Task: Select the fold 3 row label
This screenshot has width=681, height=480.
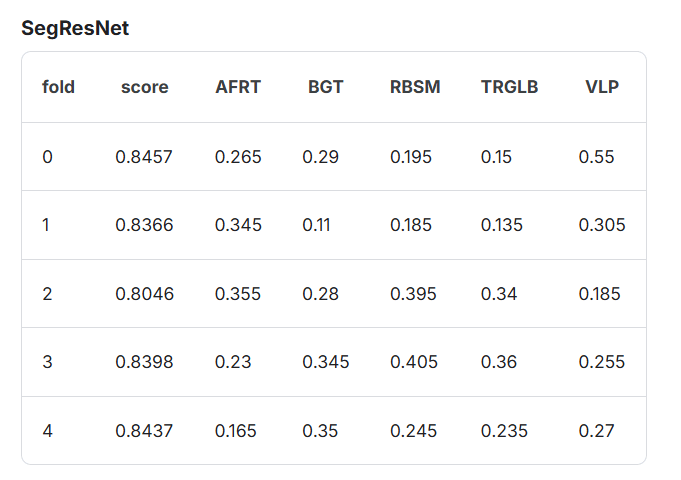Action: point(47,362)
